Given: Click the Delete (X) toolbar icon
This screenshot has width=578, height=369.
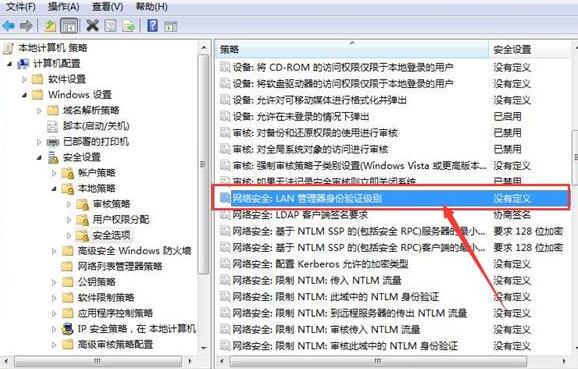Looking at the screenshot, I should [x=93, y=26].
